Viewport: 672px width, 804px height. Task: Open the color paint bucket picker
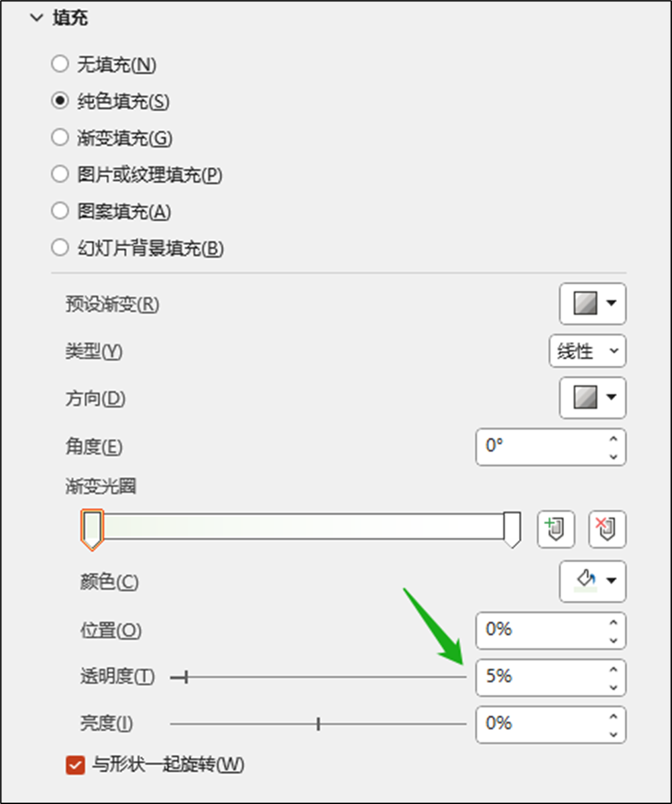point(592,581)
